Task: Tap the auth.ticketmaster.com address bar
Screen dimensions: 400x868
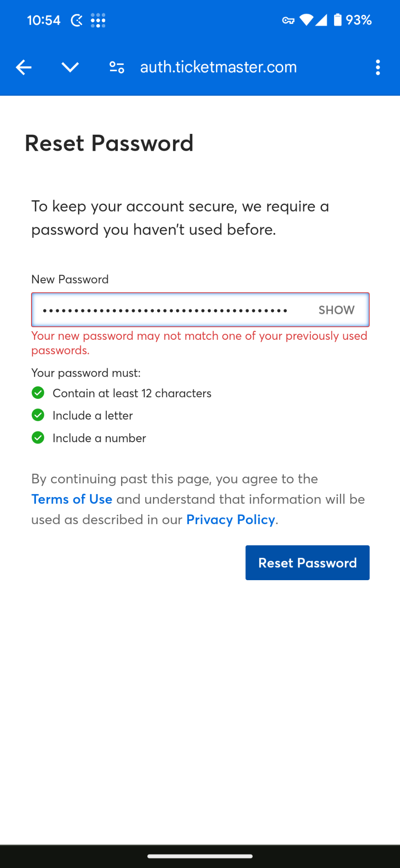Action: coord(218,67)
